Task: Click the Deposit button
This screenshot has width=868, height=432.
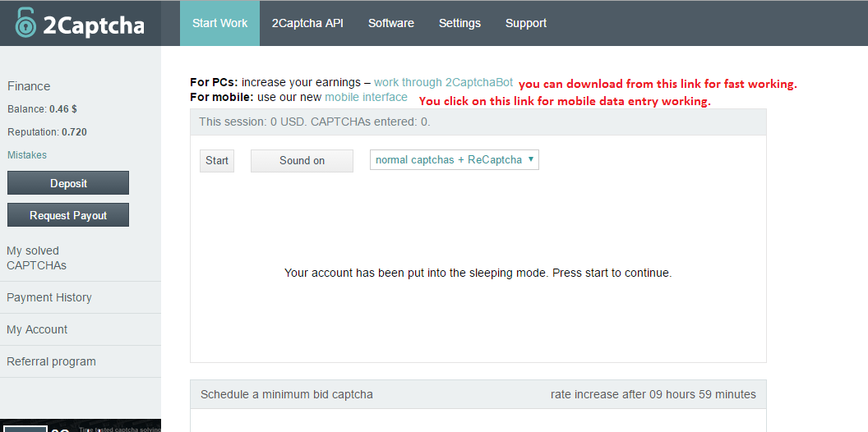Action: click(x=68, y=183)
